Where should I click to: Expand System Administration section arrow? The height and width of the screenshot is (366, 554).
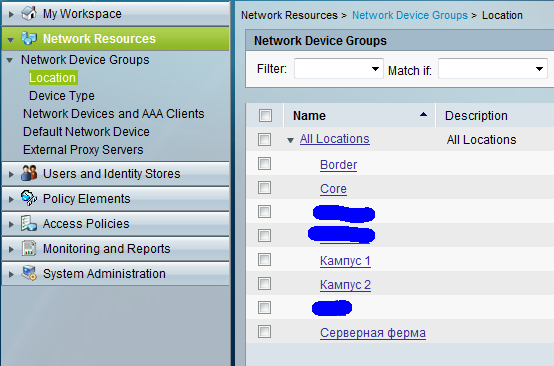click(11, 274)
